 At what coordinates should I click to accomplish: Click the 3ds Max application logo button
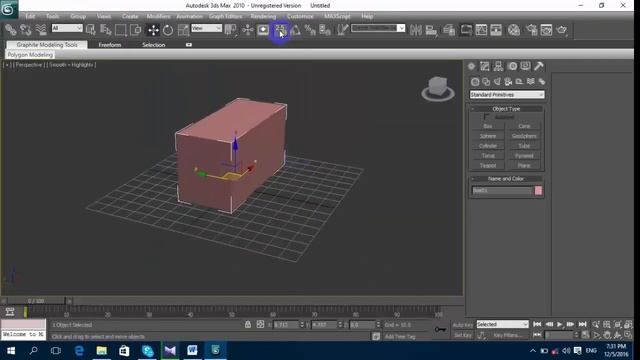(9, 9)
